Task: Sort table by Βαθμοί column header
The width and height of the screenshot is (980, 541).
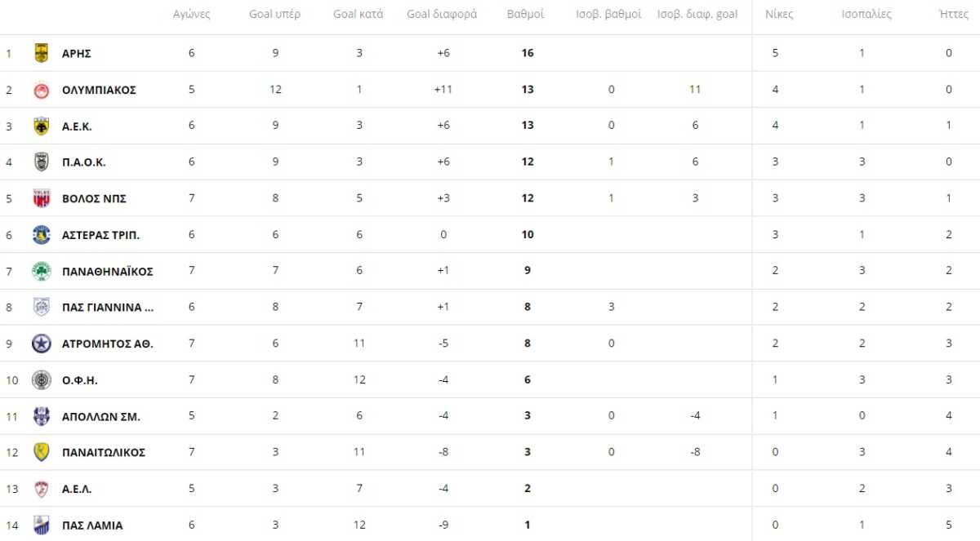Action: point(525,15)
